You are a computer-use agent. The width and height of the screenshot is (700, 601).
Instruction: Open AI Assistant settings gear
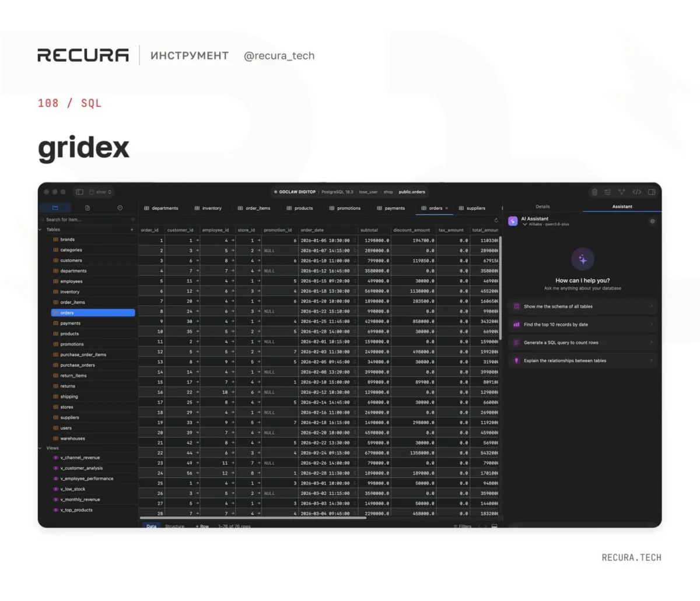(652, 221)
